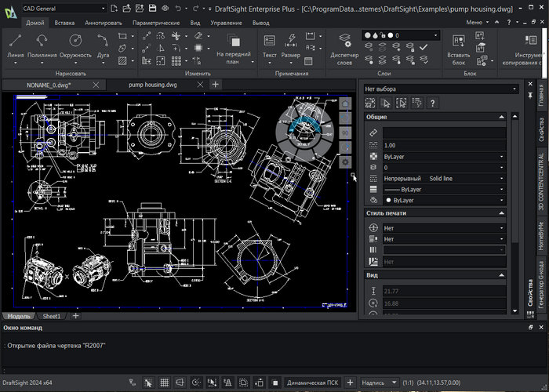Expand the Нет выбора selection dropdown
Screen dimensions: 549x392
(x=438, y=89)
